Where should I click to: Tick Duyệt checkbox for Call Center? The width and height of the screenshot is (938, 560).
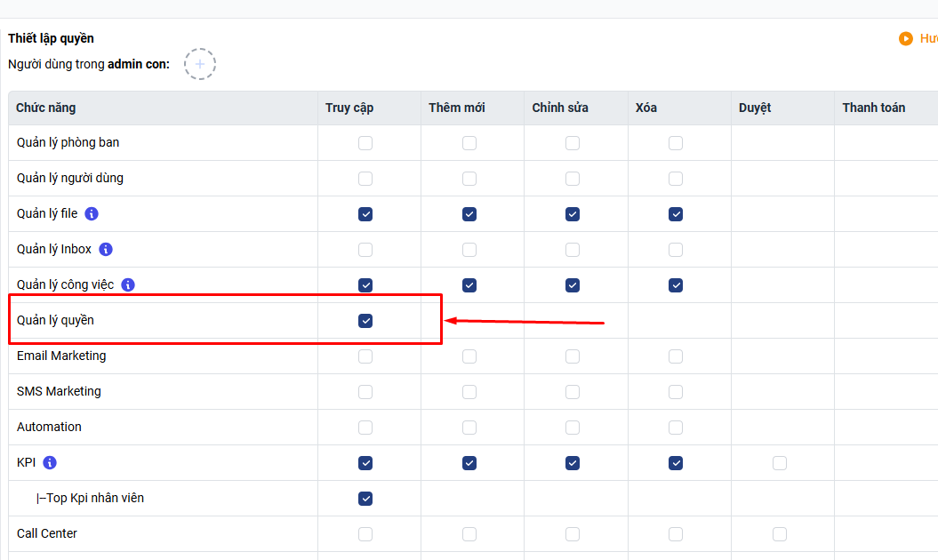coord(780,534)
